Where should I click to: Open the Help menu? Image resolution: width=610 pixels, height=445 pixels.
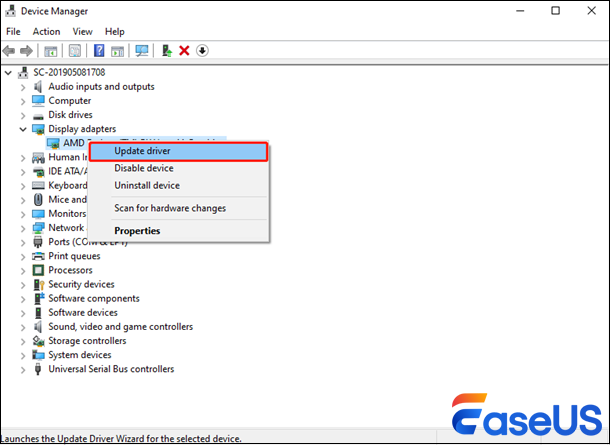coord(114,32)
